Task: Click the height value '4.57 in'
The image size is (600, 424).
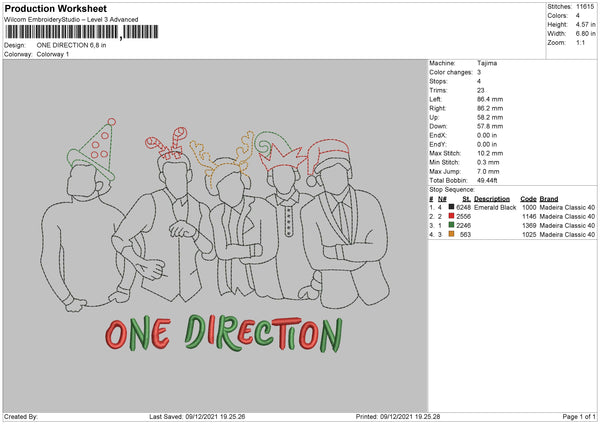Action: (585, 24)
